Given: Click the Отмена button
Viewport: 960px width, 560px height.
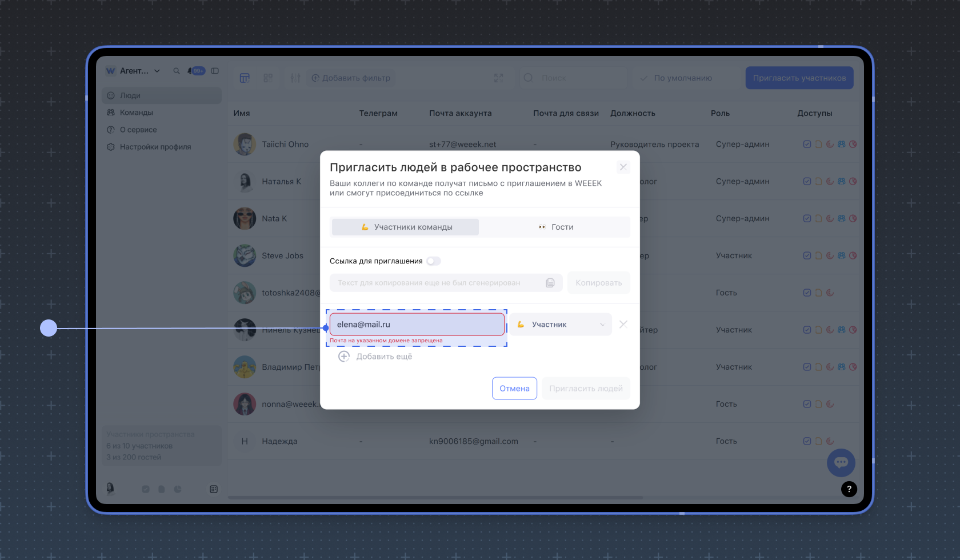Looking at the screenshot, I should (x=514, y=389).
